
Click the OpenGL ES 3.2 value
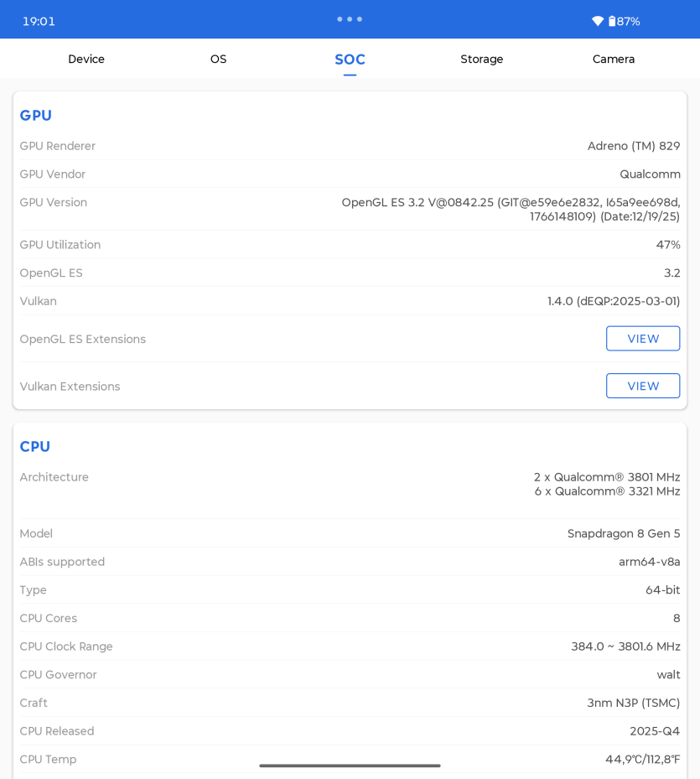coord(671,273)
